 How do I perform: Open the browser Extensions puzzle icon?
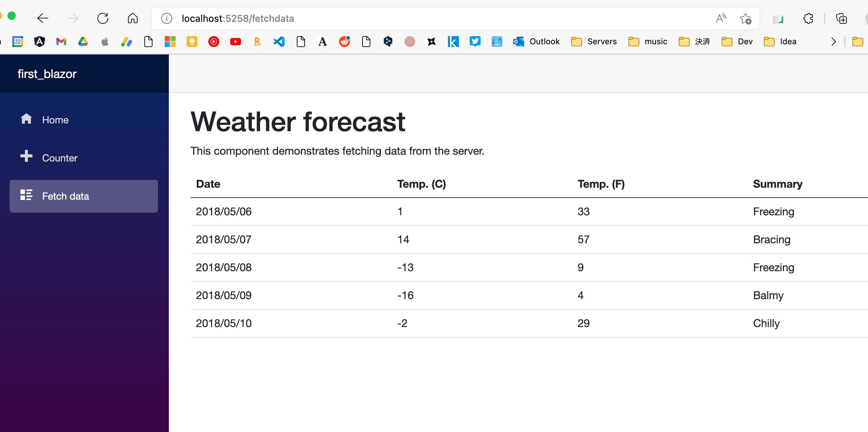(808, 18)
